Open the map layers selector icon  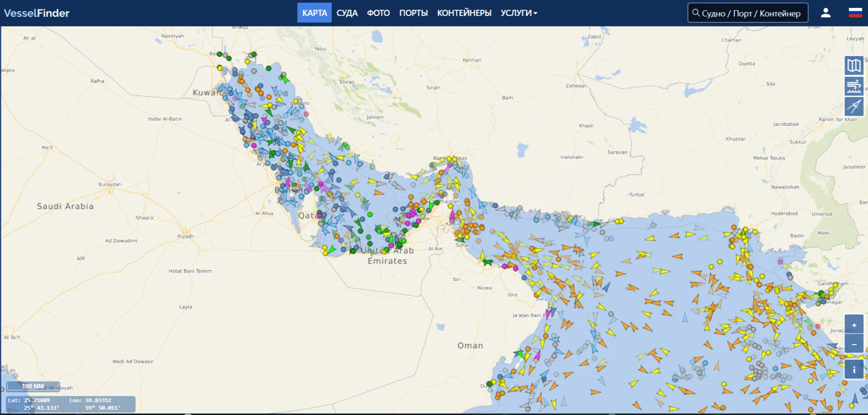854,66
